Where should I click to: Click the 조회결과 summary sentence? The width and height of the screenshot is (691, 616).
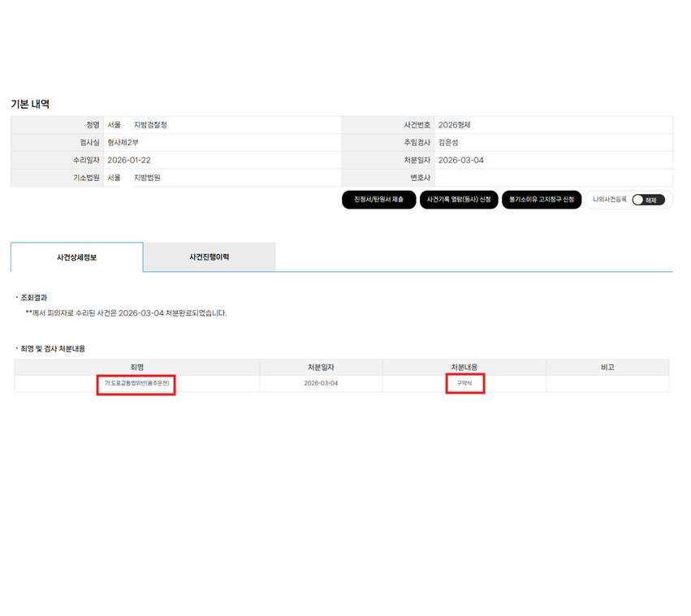[x=126, y=313]
